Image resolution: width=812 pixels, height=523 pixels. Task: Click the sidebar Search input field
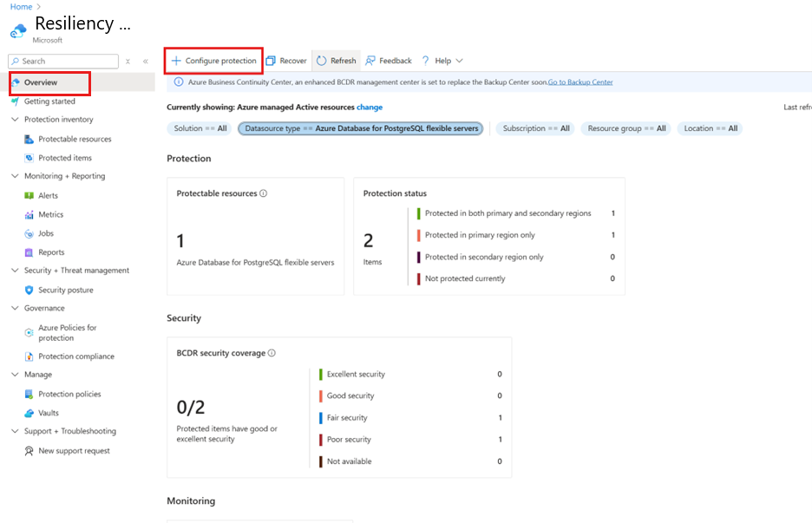(x=63, y=61)
